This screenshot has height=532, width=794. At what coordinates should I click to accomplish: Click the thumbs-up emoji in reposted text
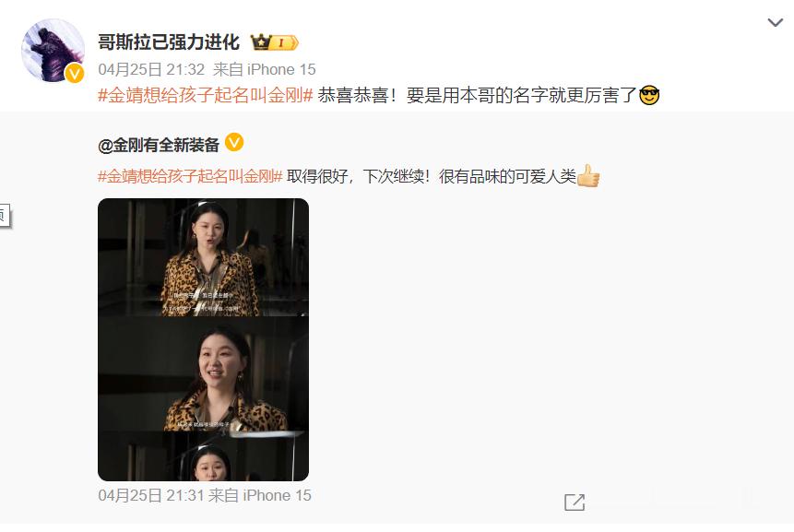588,176
